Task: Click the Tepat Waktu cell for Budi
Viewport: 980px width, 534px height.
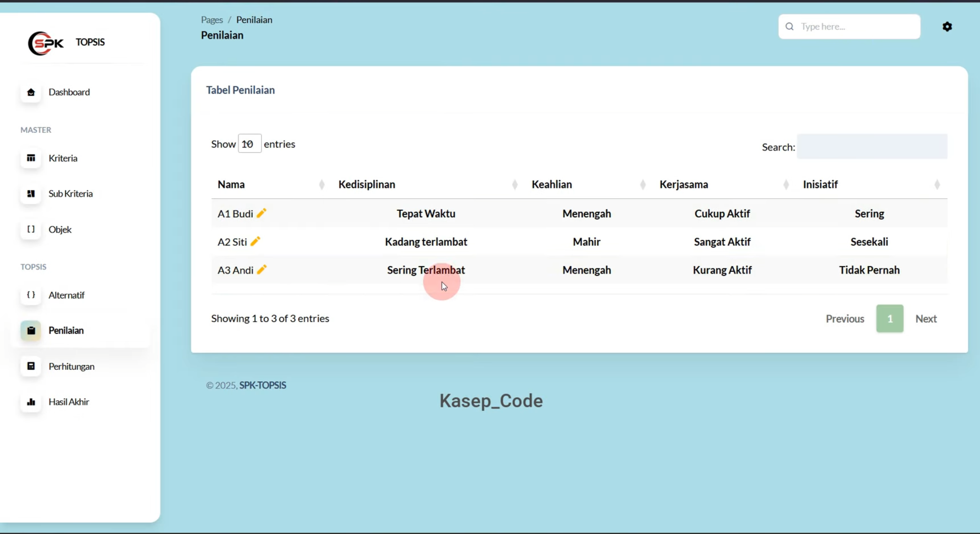Action: tap(426, 213)
